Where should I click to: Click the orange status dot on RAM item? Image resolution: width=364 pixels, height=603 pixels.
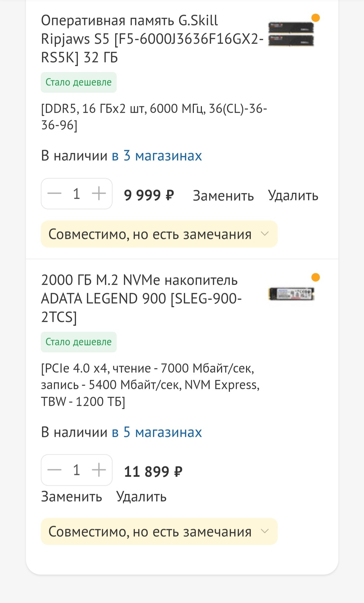(x=315, y=18)
